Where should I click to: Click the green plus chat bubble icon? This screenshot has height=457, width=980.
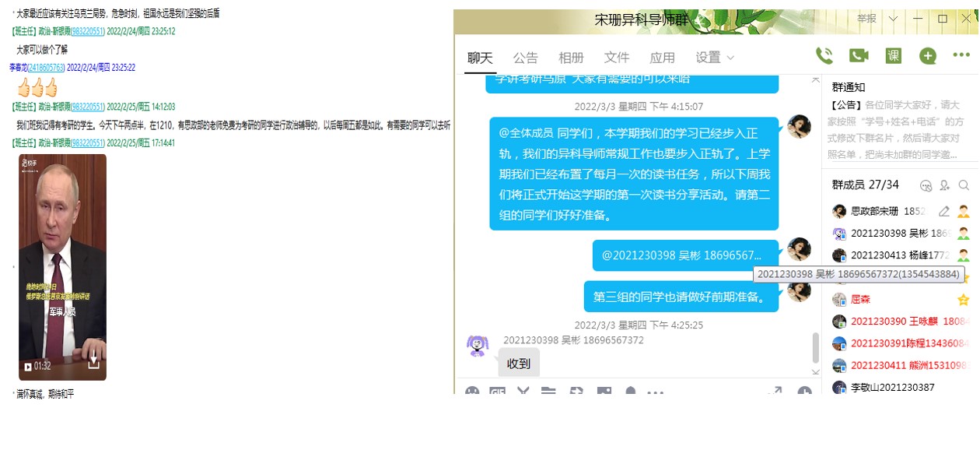click(927, 56)
